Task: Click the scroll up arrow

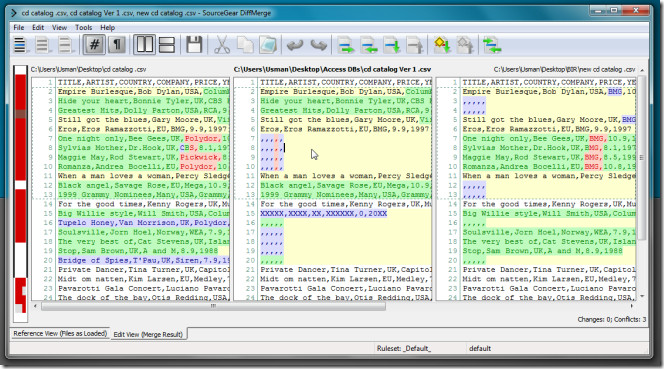Action: [642, 70]
